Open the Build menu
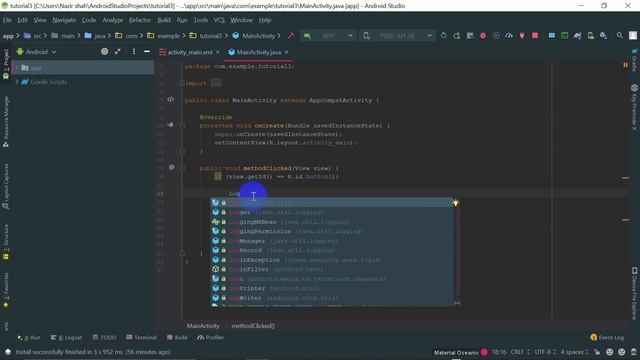The height and width of the screenshot is (360, 640). click(164, 20)
